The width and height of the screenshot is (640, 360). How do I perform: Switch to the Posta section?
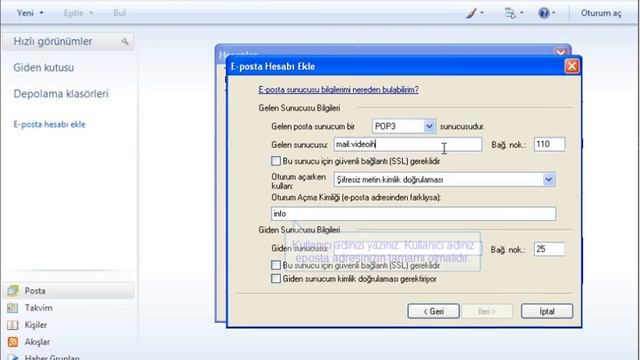[69, 291]
